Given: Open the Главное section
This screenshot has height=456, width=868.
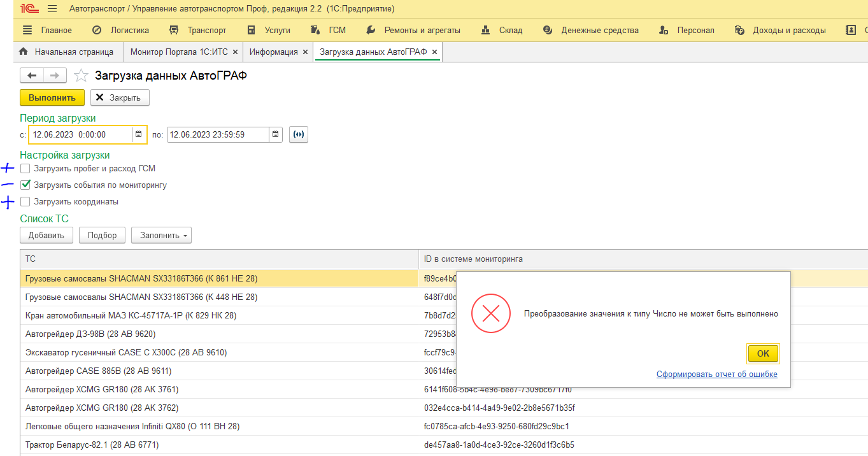Looking at the screenshot, I should click(x=47, y=30).
